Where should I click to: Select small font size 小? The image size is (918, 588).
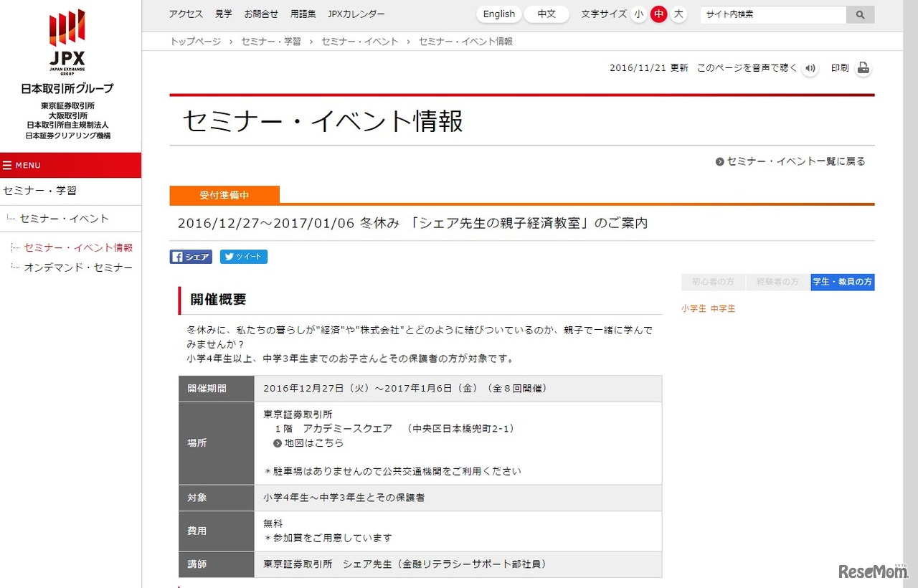[x=638, y=14]
